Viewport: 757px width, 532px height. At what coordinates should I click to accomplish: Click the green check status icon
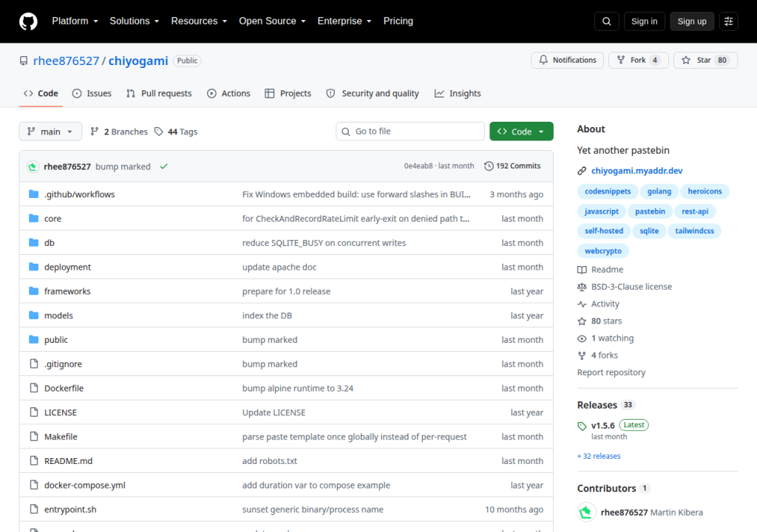[x=163, y=166]
